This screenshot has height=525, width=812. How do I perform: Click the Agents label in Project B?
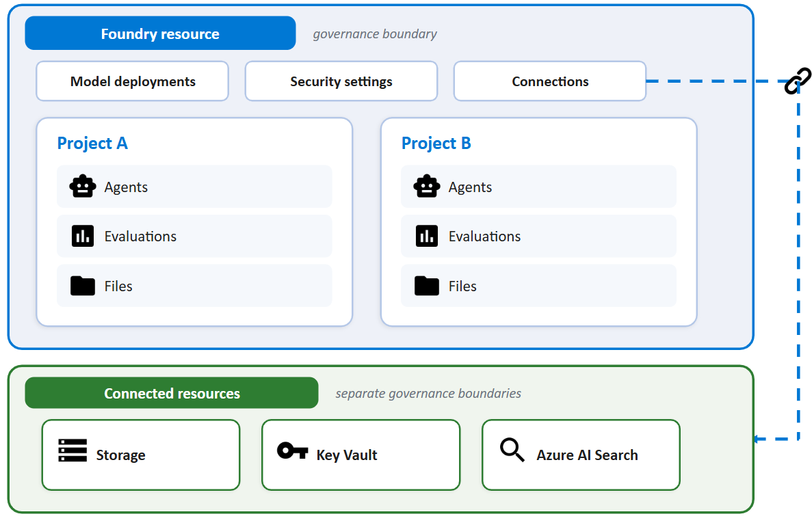pyautogui.click(x=470, y=187)
